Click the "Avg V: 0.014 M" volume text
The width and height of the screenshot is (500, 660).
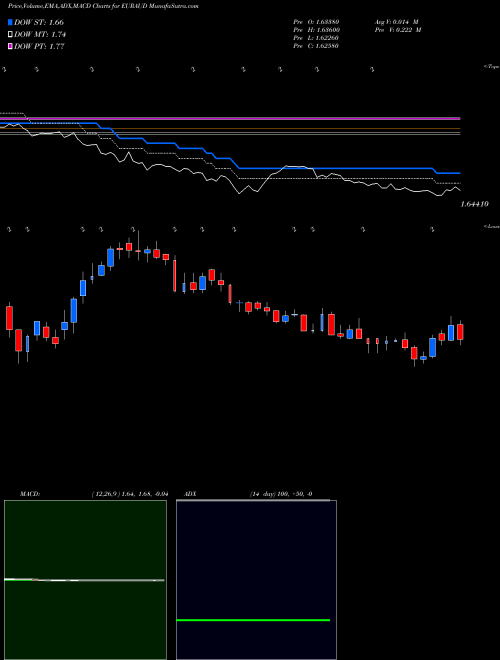pos(396,22)
